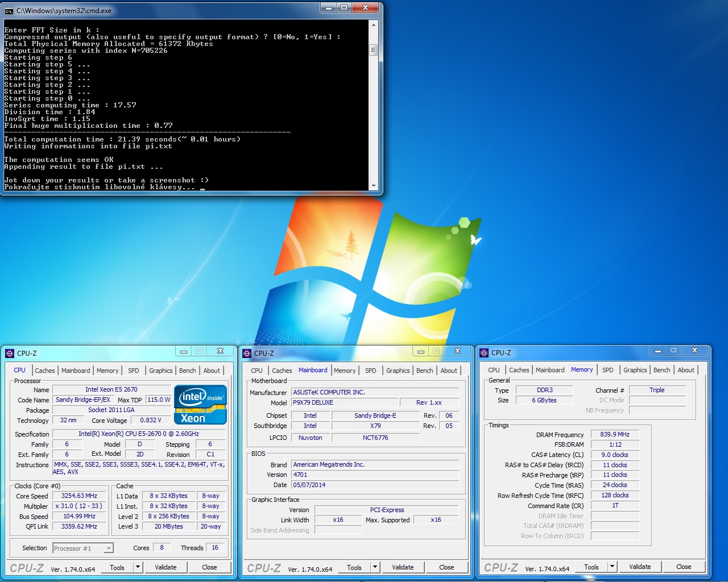The width and height of the screenshot is (728, 582).
Task: Click cmd.exe scrollbar up arrow
Action: 374,25
